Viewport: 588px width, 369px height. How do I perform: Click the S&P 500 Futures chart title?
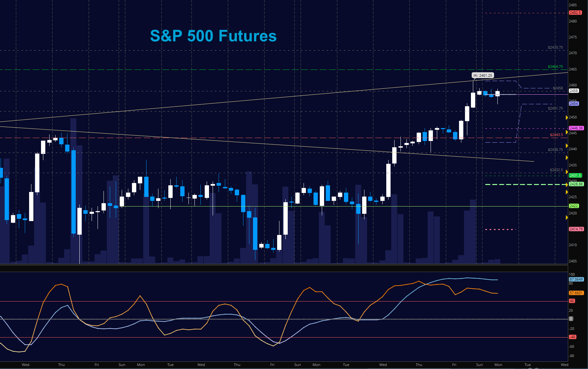coord(213,36)
